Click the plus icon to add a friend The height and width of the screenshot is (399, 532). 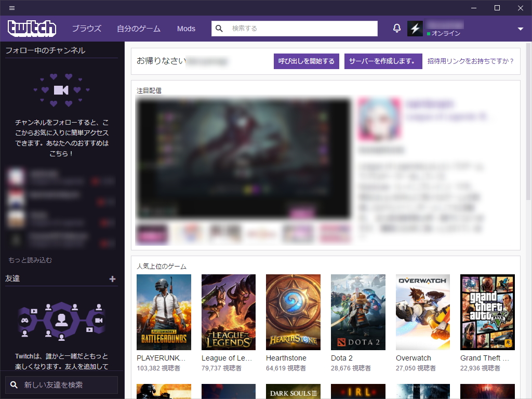[111, 279]
